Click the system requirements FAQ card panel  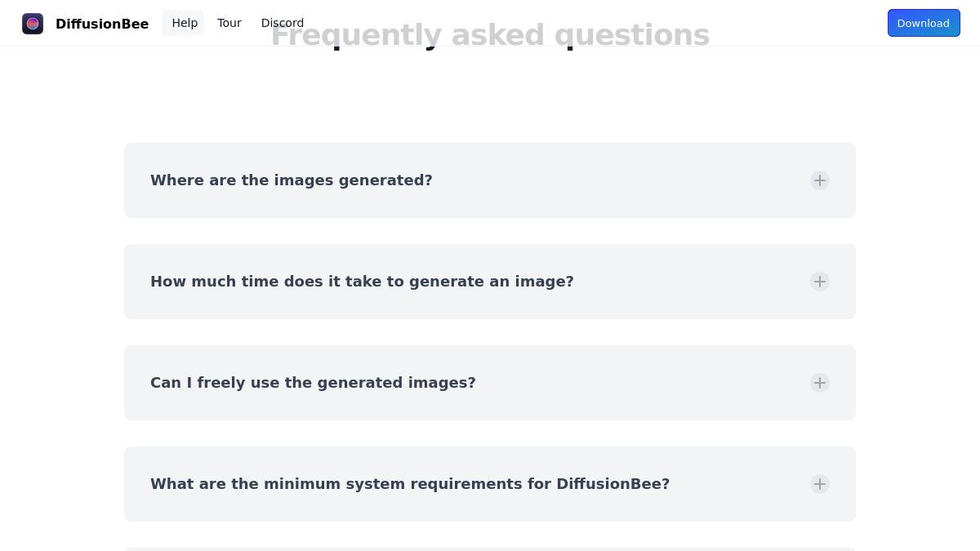click(490, 484)
